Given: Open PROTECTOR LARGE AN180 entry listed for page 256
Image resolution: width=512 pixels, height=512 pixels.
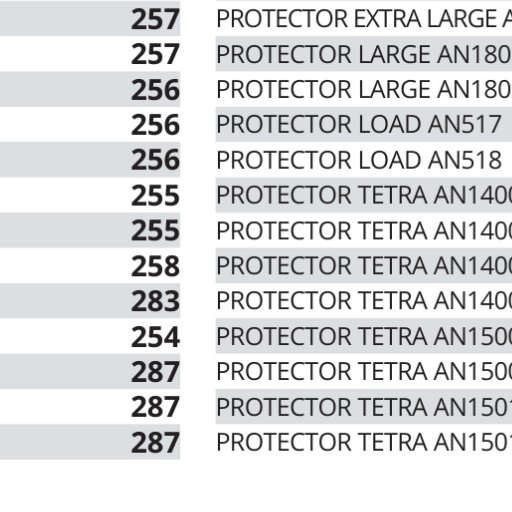Looking at the screenshot, I should [364, 89].
